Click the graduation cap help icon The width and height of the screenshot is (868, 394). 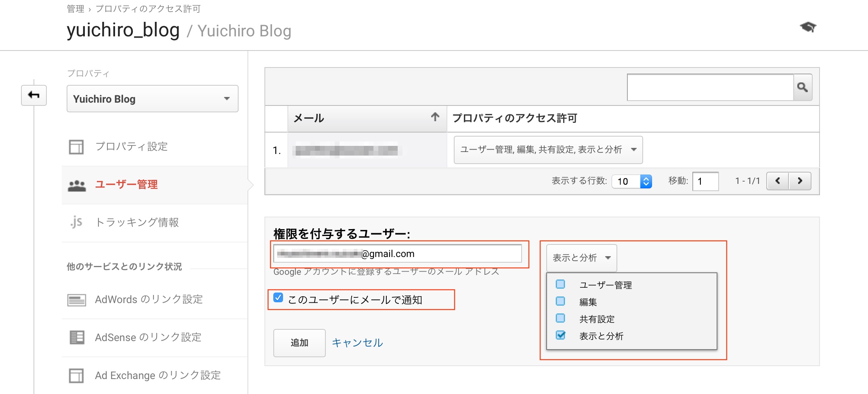coord(808,27)
